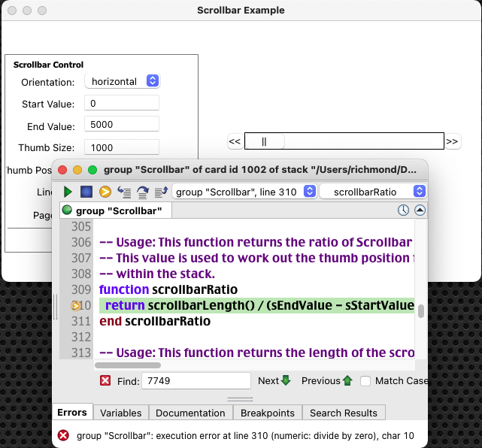Close the Find bar with red X

106,381
